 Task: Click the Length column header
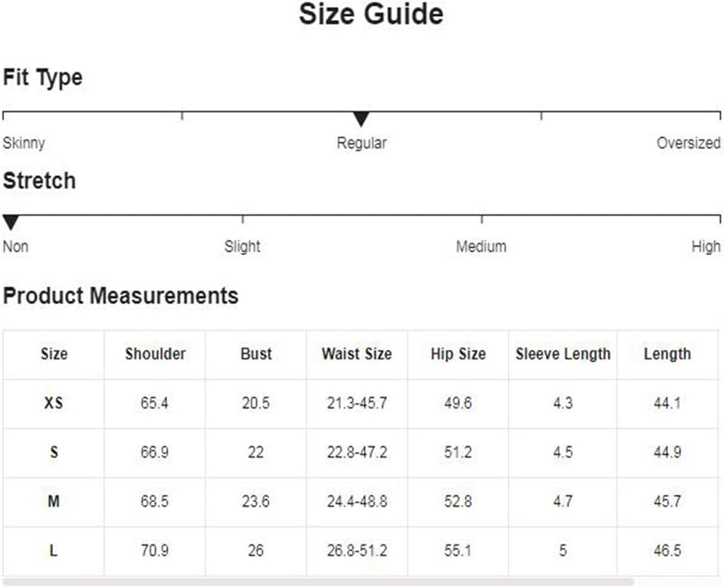coord(667,354)
